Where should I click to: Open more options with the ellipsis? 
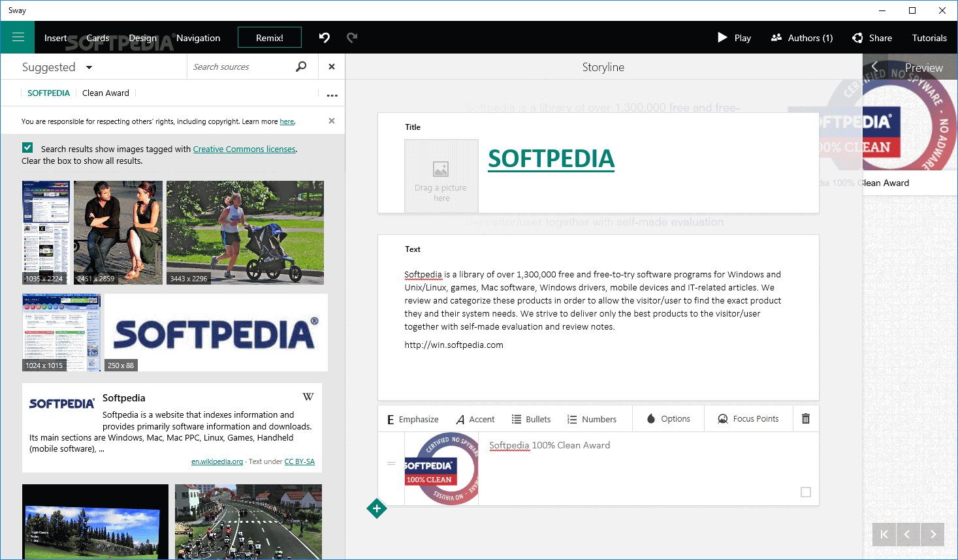point(332,95)
